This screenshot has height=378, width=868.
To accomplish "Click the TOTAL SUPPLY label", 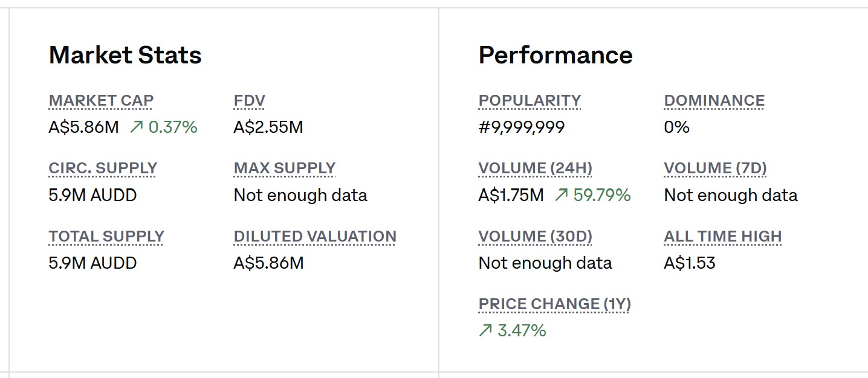I will [x=106, y=236].
